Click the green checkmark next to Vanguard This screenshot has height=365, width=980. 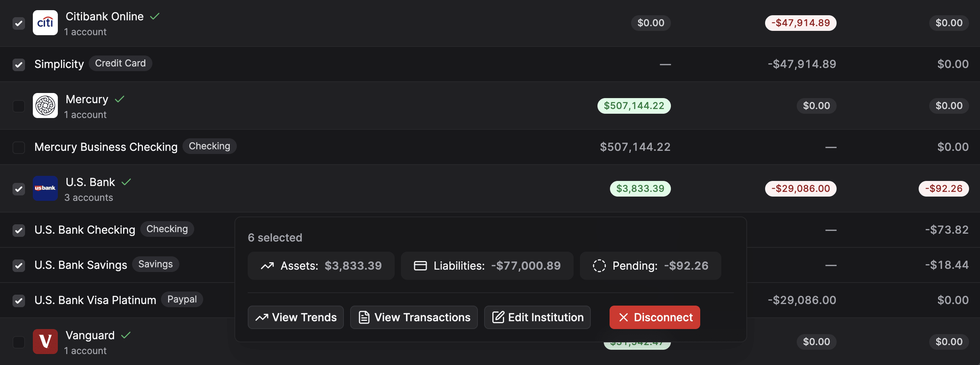126,335
